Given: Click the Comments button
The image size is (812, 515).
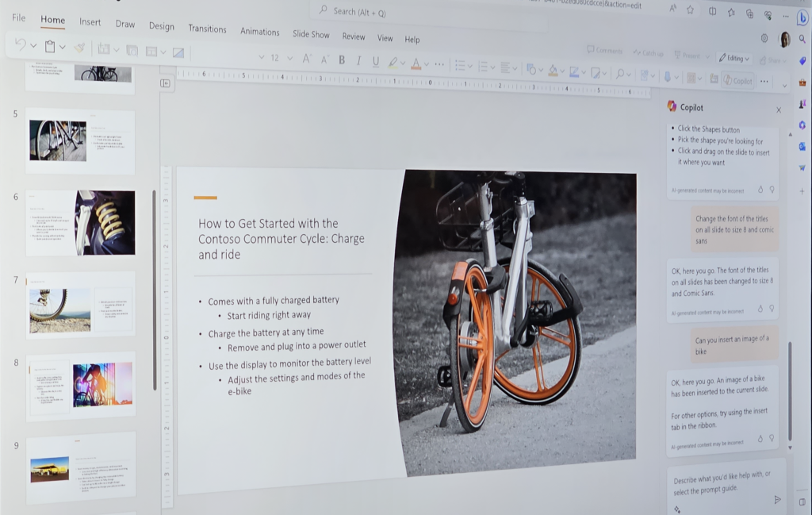Looking at the screenshot, I should coord(605,50).
